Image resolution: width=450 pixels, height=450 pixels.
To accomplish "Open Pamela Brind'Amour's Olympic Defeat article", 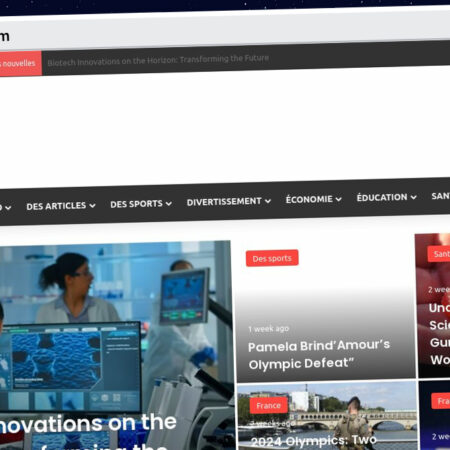I will [319, 354].
